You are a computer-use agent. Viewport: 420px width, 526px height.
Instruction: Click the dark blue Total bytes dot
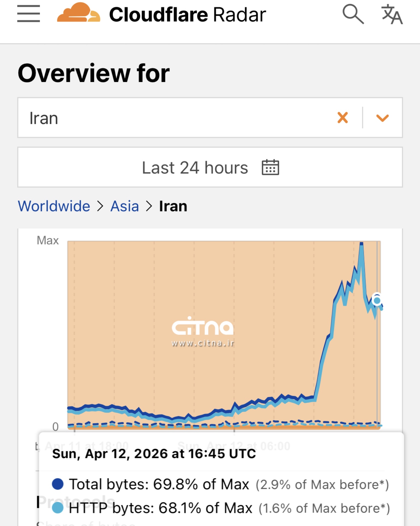tap(58, 484)
